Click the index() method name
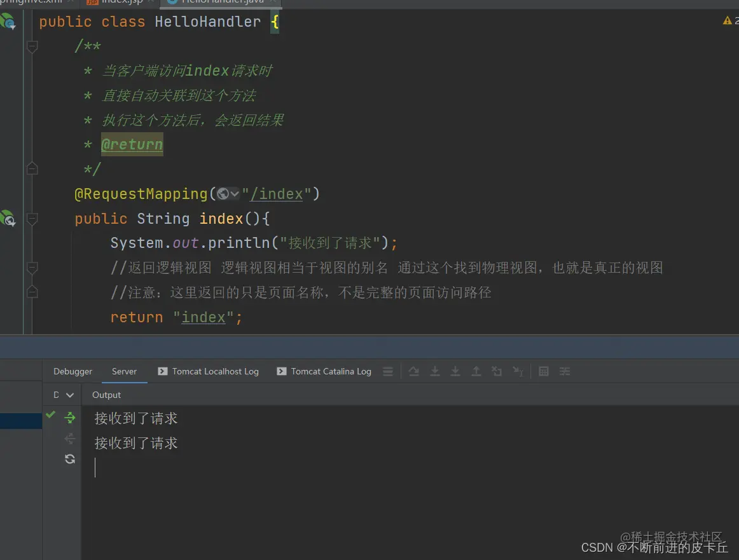The width and height of the screenshot is (739, 560). click(221, 219)
